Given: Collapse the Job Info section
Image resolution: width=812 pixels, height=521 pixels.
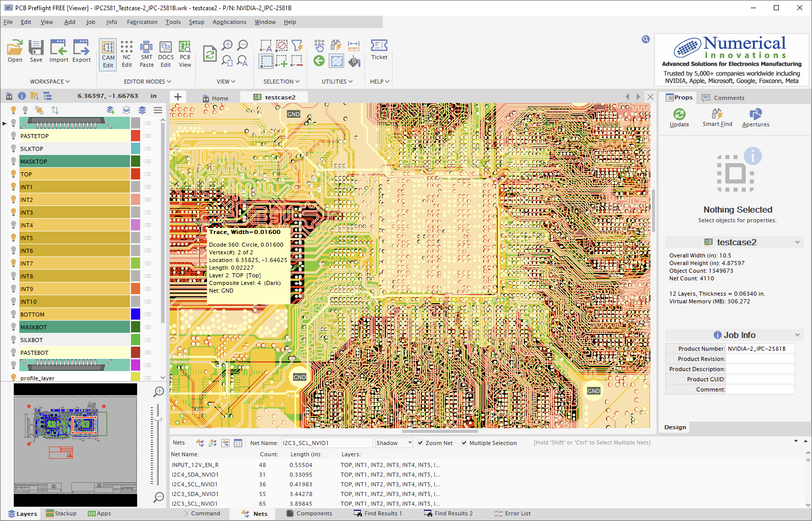Looking at the screenshot, I should tap(798, 335).
